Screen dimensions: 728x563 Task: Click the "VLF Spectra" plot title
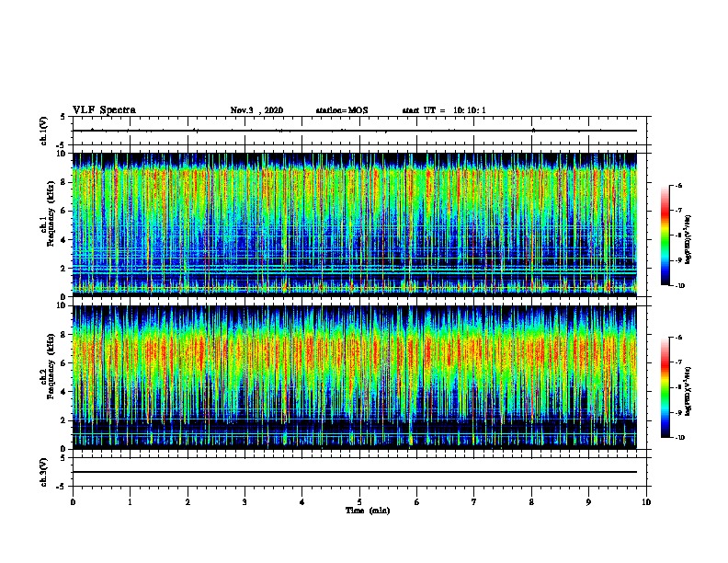tap(104, 110)
